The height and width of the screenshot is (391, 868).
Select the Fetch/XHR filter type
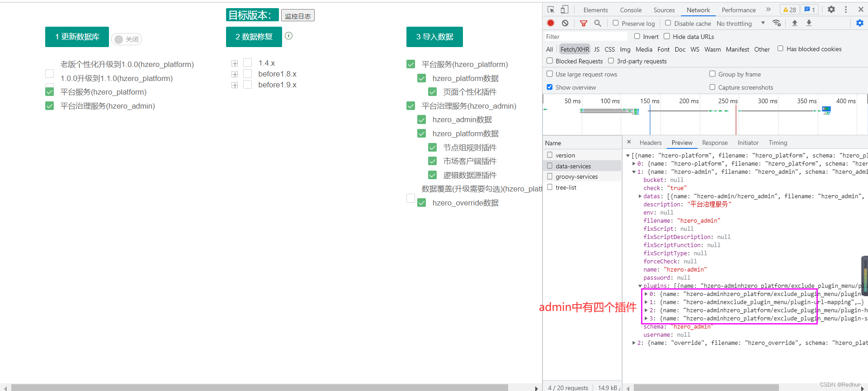pyautogui.click(x=575, y=49)
